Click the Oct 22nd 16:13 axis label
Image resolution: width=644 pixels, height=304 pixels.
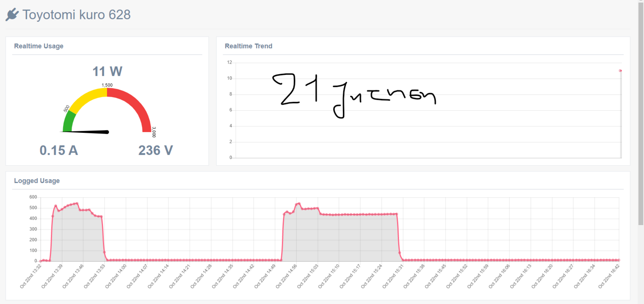click(x=520, y=276)
